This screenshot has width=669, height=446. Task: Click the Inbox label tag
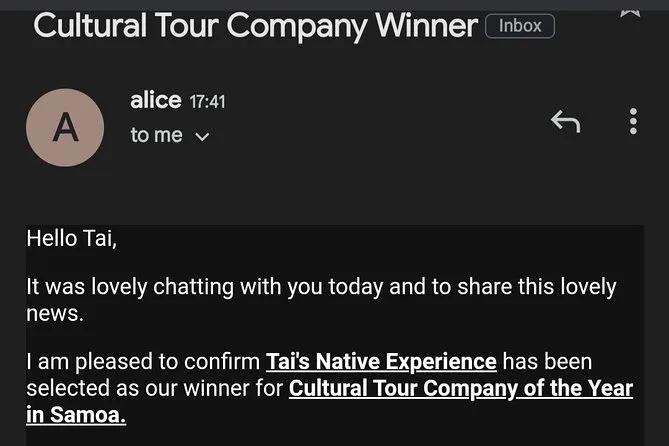coord(520,27)
